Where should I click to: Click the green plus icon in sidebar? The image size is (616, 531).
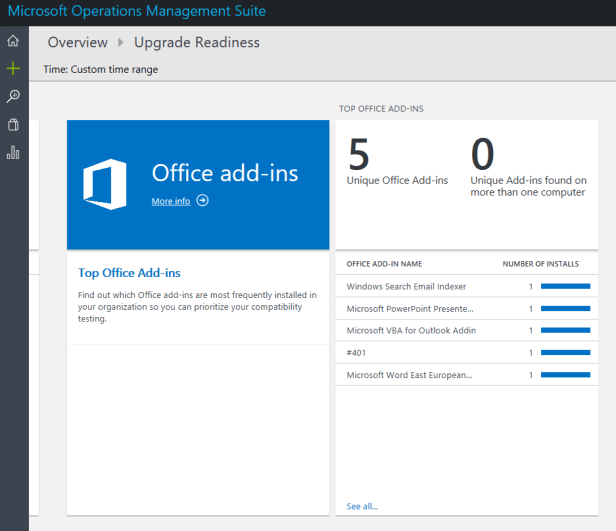tap(13, 69)
